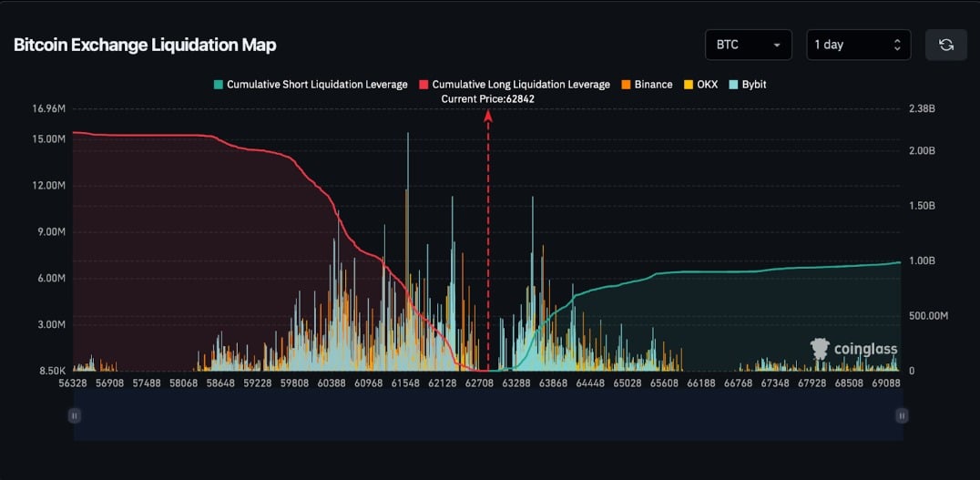Toggle Cumulative Long Liquidation Leverage legend
This screenshot has width=980, height=480.
[515, 85]
